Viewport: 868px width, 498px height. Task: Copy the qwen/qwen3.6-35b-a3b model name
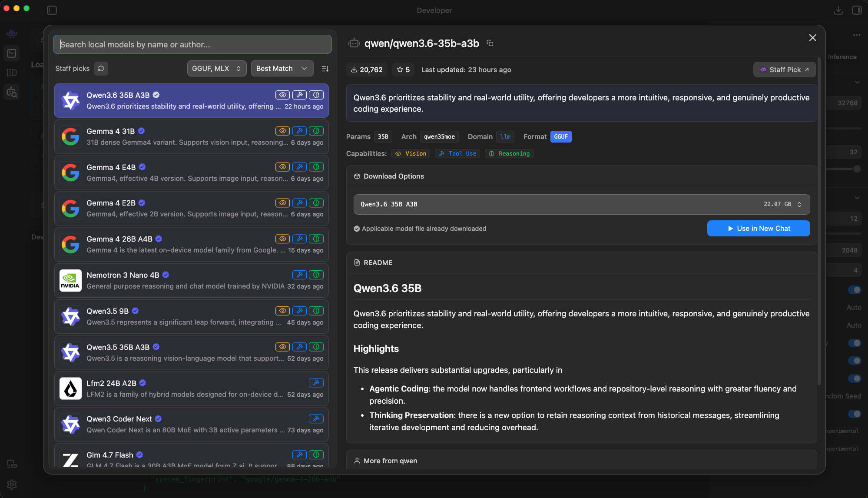[x=490, y=43]
